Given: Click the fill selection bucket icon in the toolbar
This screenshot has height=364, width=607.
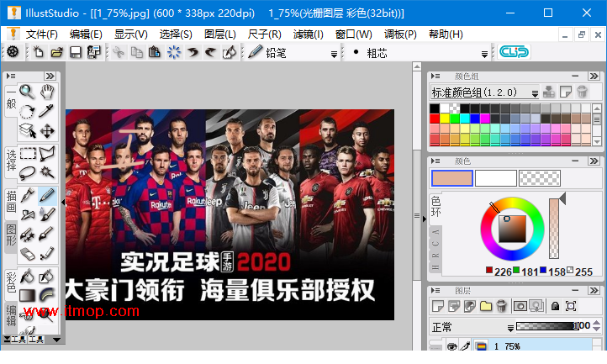Looking at the screenshot, I should click(230, 52).
